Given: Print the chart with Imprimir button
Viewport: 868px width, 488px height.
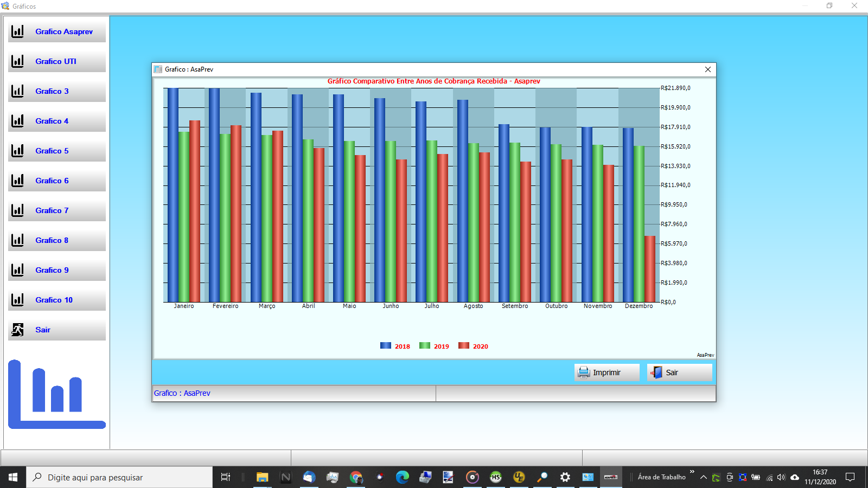Looking at the screenshot, I should pos(607,373).
